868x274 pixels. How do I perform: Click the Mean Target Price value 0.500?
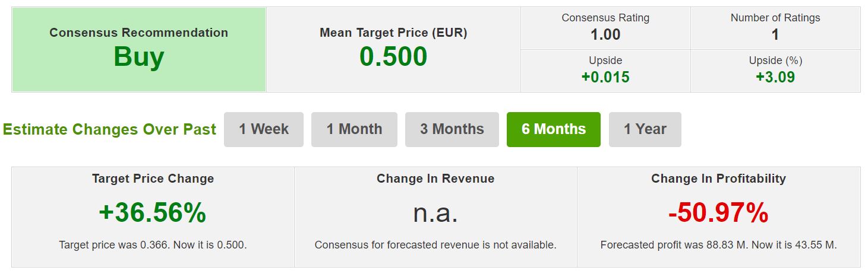tap(393, 57)
